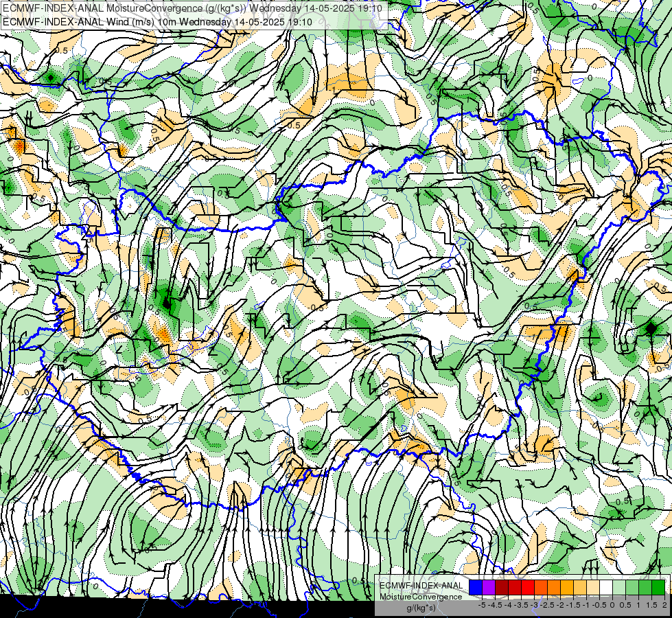
Task: Click "MoistureConvergence" label in the legend box
Action: click(x=421, y=597)
